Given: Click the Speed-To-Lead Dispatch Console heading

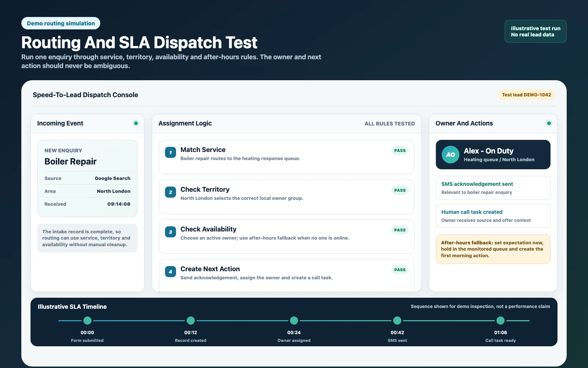Looking at the screenshot, I should [x=85, y=95].
